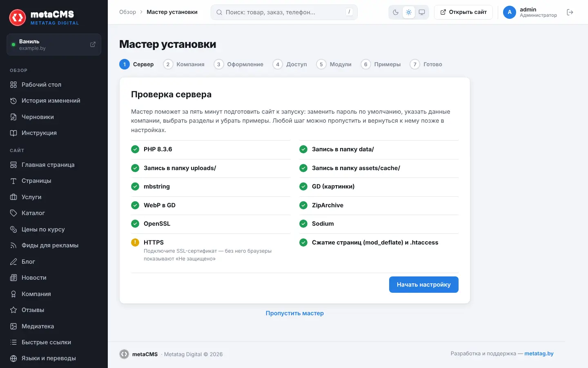Go to wizard step 1 Сервер

click(136, 64)
